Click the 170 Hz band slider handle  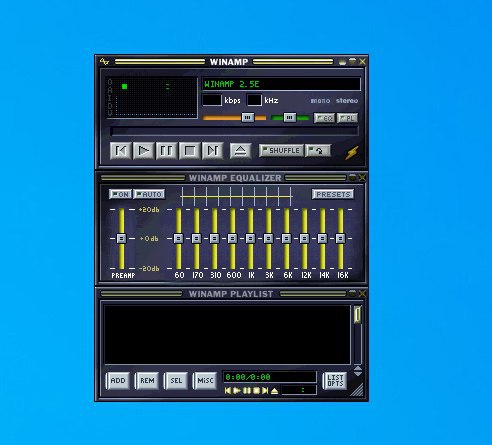pyautogui.click(x=197, y=238)
